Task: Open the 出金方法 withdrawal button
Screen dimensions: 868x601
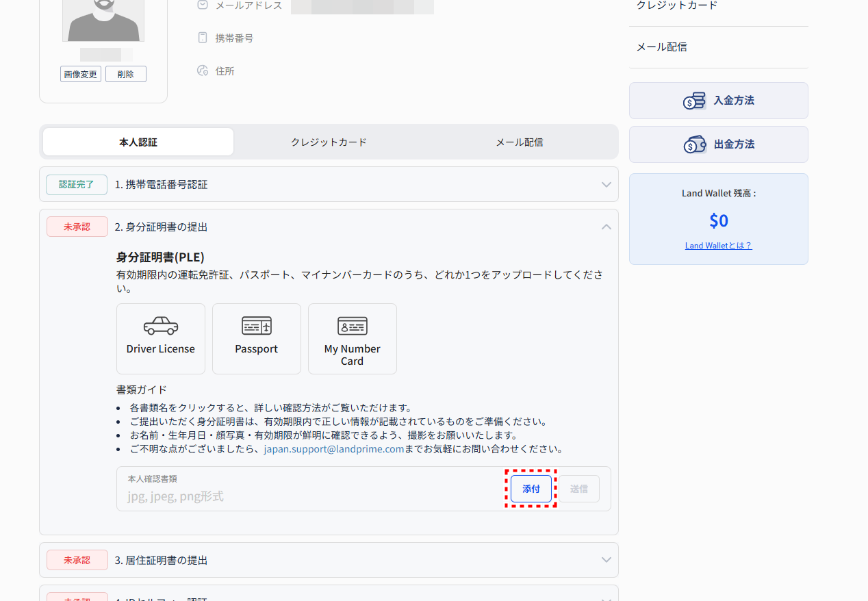Action: click(x=718, y=144)
